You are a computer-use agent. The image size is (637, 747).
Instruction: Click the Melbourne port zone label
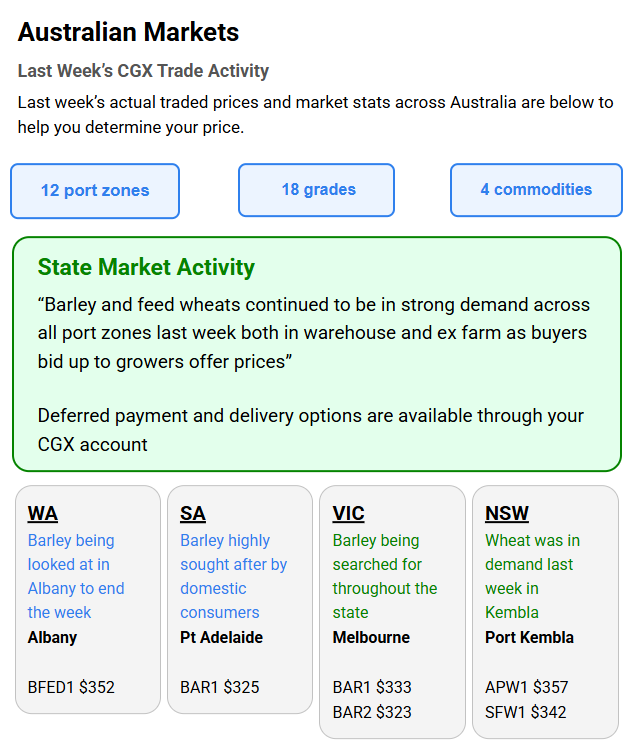[x=371, y=637]
